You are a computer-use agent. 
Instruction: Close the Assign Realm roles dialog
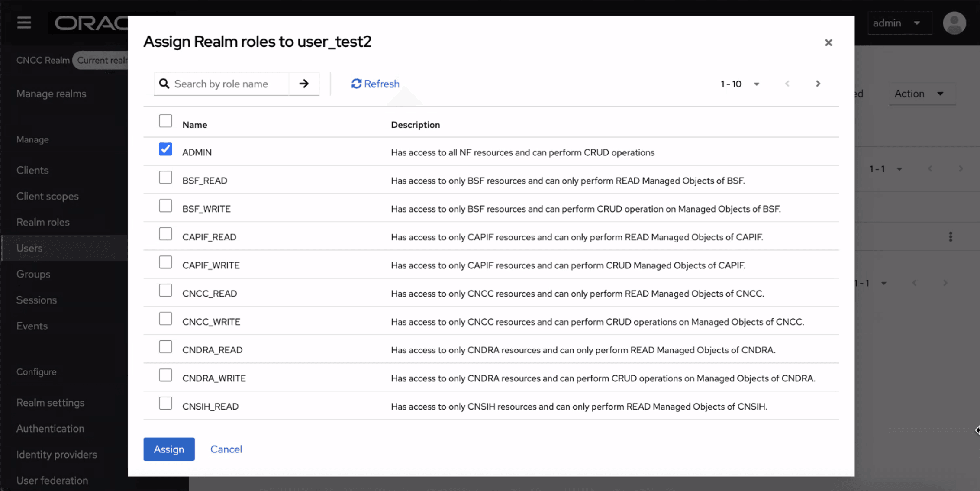coord(828,42)
